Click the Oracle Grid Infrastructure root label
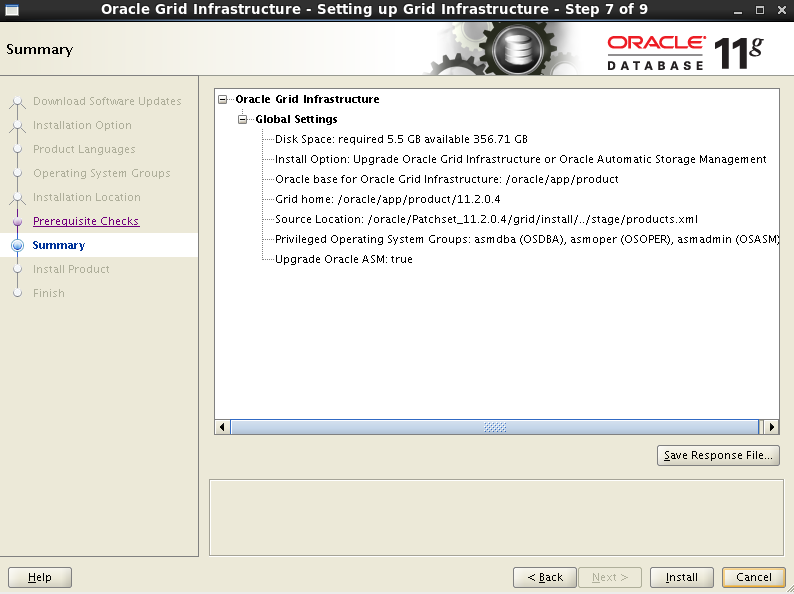Viewport: 794px width, 594px height. point(307,99)
